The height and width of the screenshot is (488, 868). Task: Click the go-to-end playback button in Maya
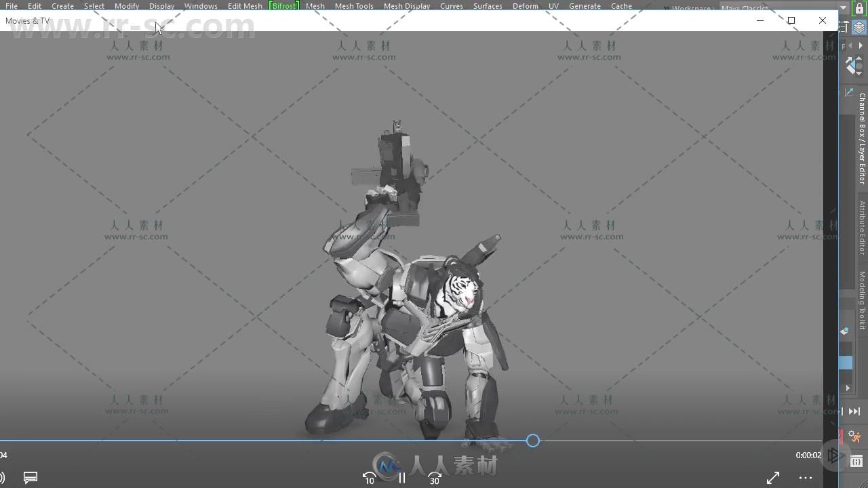(x=854, y=411)
